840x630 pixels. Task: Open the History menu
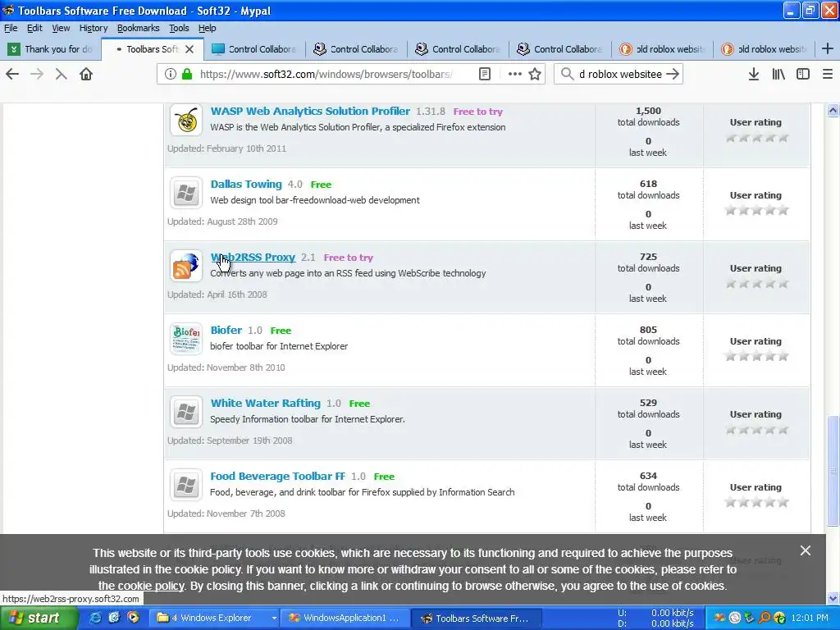94,28
